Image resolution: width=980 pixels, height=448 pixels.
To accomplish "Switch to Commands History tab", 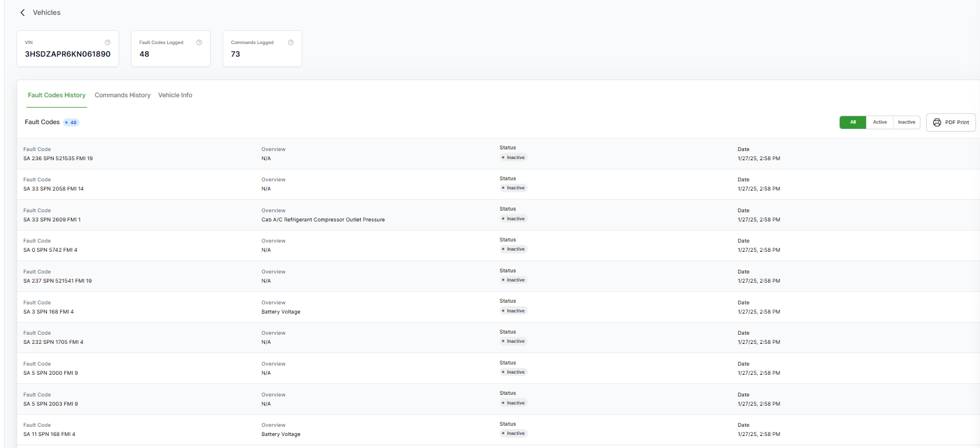I will 122,96.
